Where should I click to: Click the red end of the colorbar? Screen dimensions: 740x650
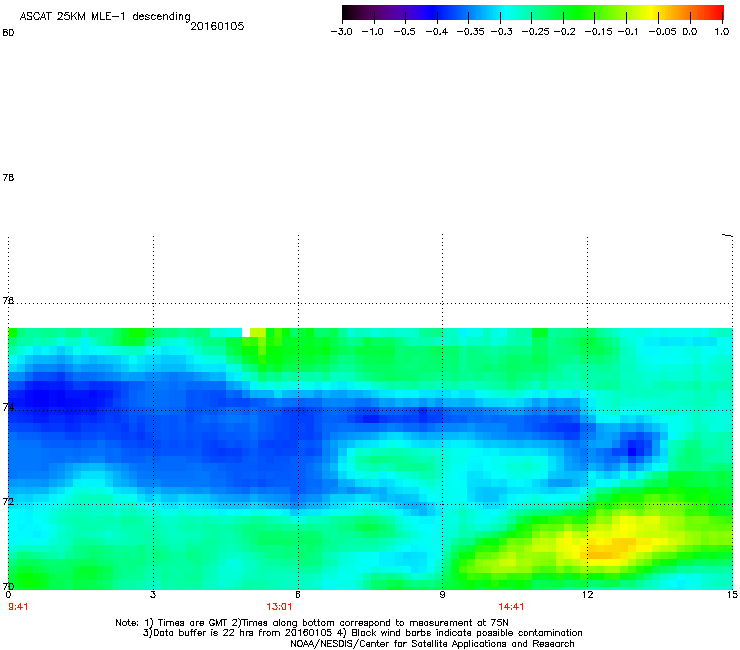coord(715,13)
